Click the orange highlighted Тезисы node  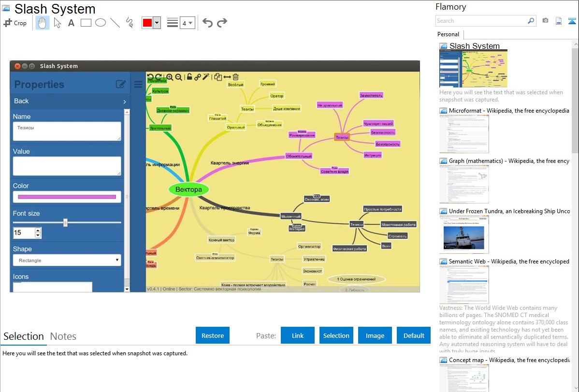(x=342, y=137)
